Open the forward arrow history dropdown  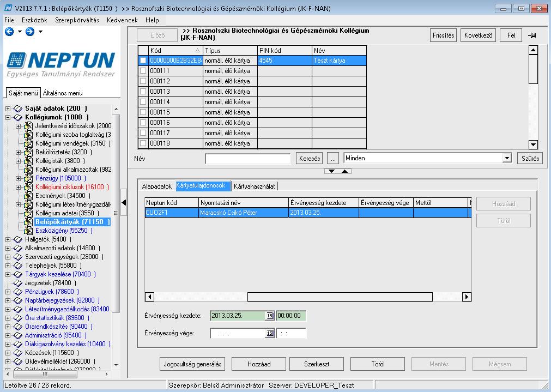tap(40, 32)
